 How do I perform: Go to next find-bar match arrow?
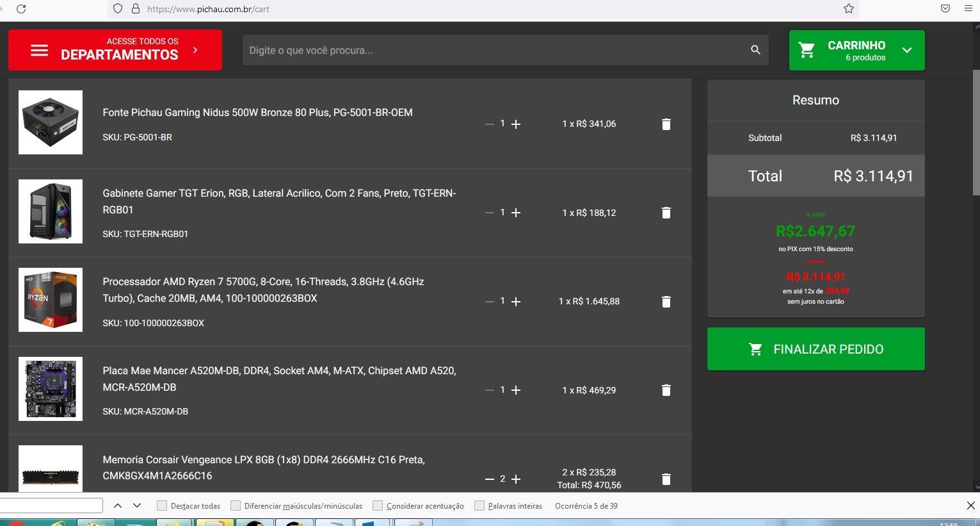click(137, 505)
